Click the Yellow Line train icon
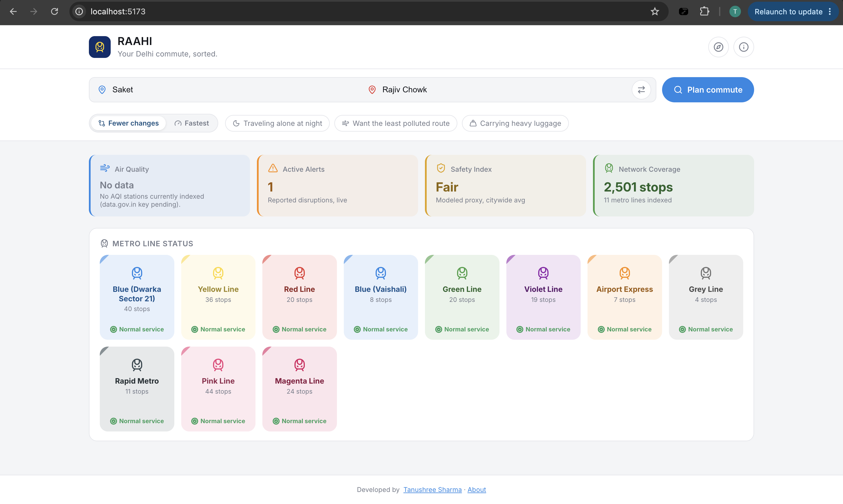 coord(218,273)
